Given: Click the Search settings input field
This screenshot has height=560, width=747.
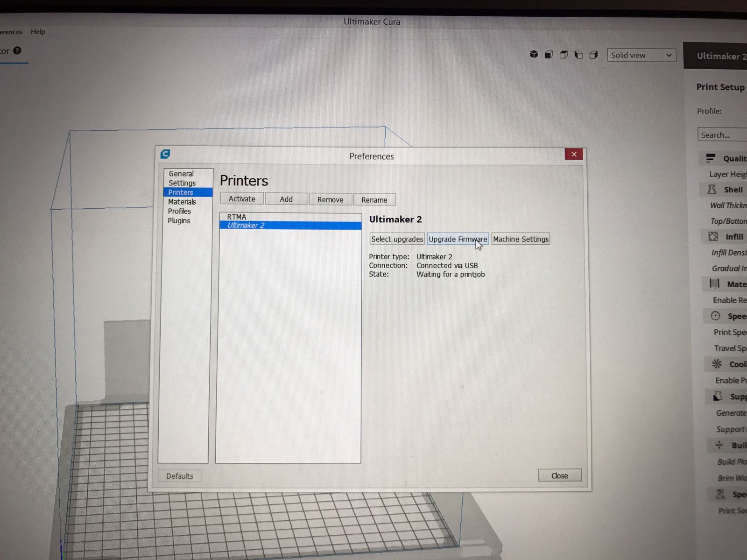Looking at the screenshot, I should [722, 135].
